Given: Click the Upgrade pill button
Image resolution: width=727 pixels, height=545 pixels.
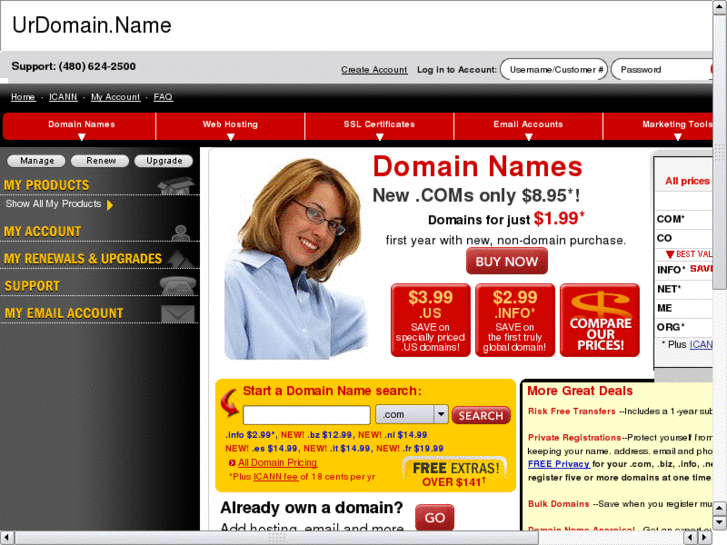Looking at the screenshot, I should coord(164,160).
